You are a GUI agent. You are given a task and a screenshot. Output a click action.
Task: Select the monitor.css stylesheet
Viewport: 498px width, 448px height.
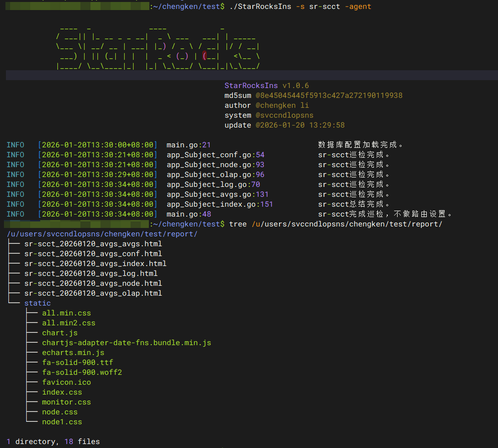click(x=66, y=402)
